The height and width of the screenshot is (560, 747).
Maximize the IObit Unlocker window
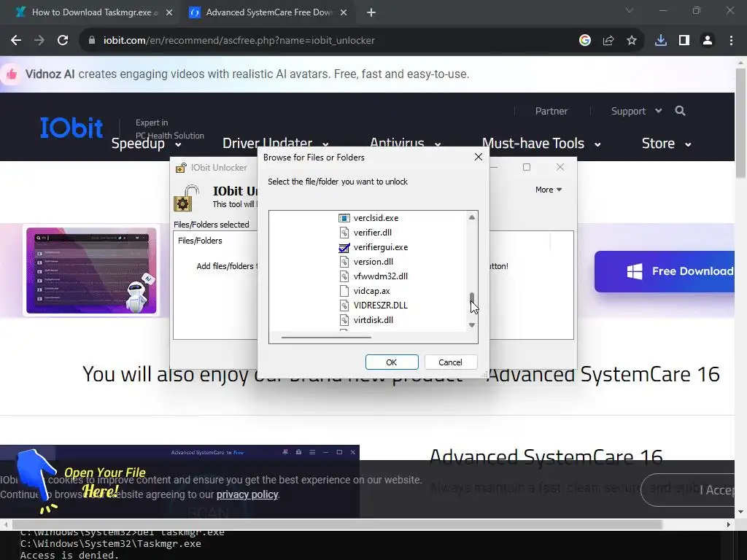coord(527,167)
